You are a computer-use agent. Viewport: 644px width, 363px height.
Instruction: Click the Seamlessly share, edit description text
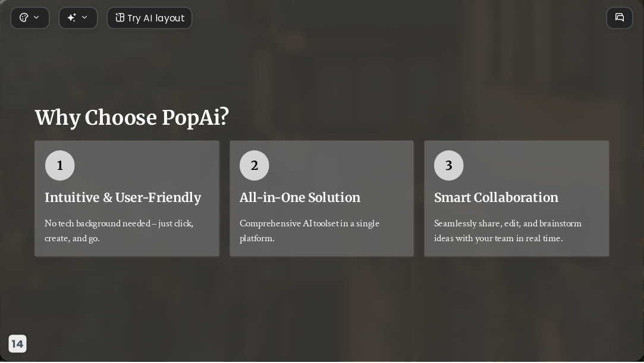click(x=508, y=231)
